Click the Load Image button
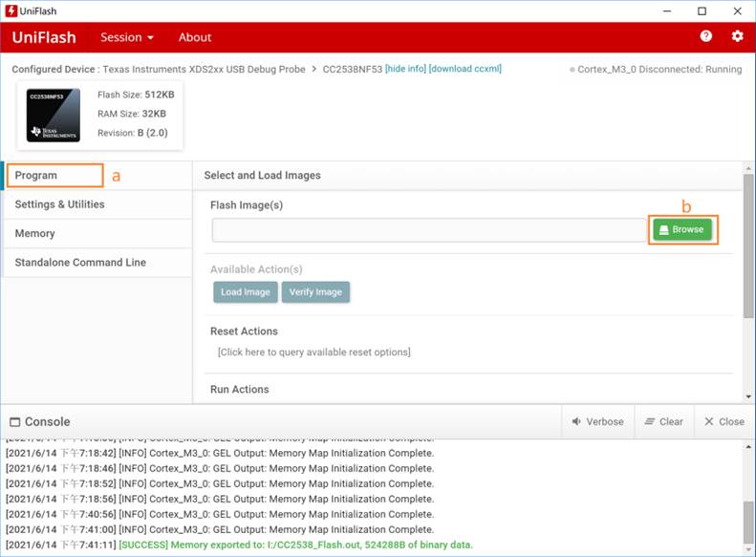 coord(245,292)
